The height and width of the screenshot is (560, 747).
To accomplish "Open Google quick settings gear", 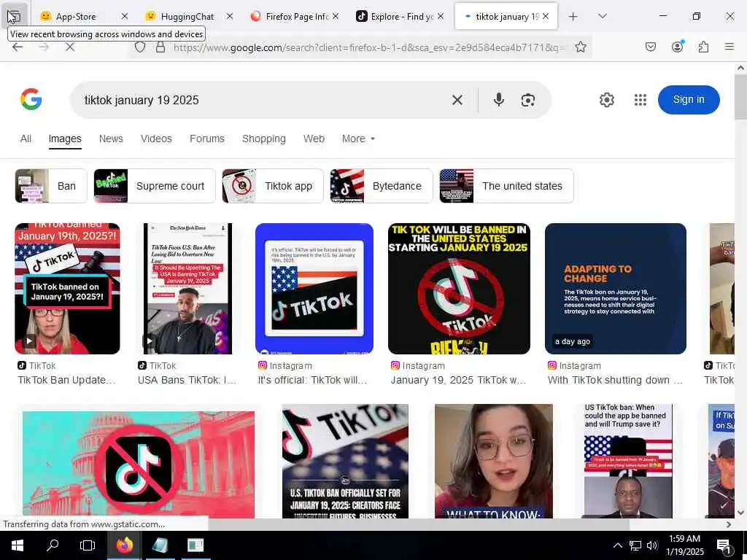I will click(606, 100).
